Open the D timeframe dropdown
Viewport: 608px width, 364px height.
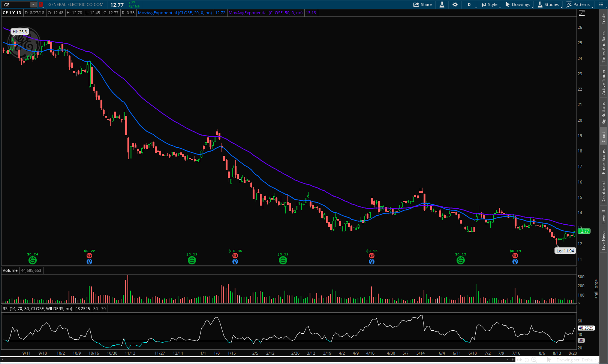469,4
